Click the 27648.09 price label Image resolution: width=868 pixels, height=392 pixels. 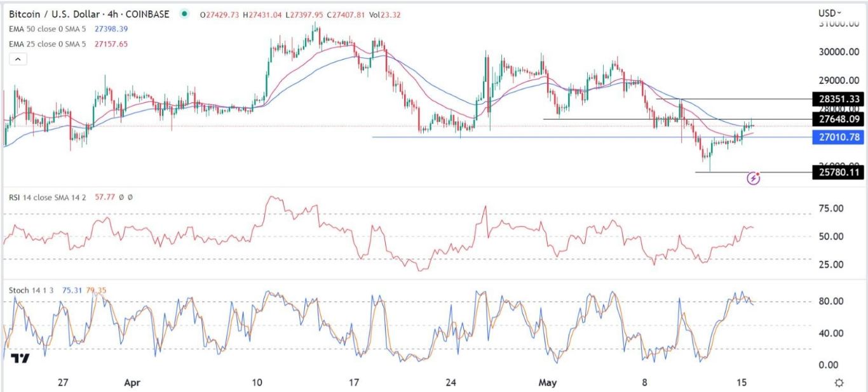point(837,119)
